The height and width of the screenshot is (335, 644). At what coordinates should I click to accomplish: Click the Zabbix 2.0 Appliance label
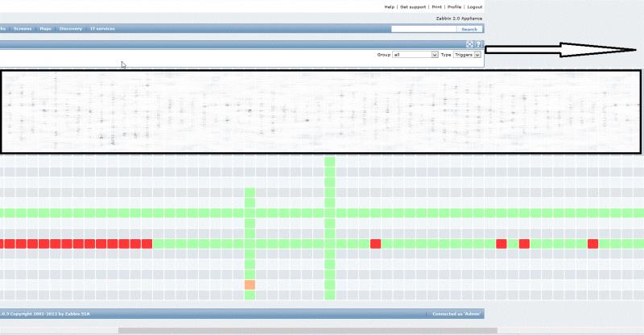[459, 19]
